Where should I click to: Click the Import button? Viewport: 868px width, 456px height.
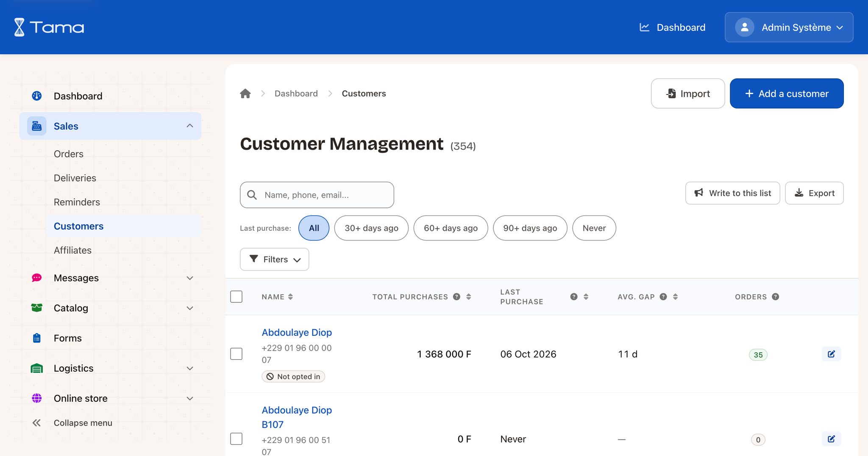[x=688, y=94]
